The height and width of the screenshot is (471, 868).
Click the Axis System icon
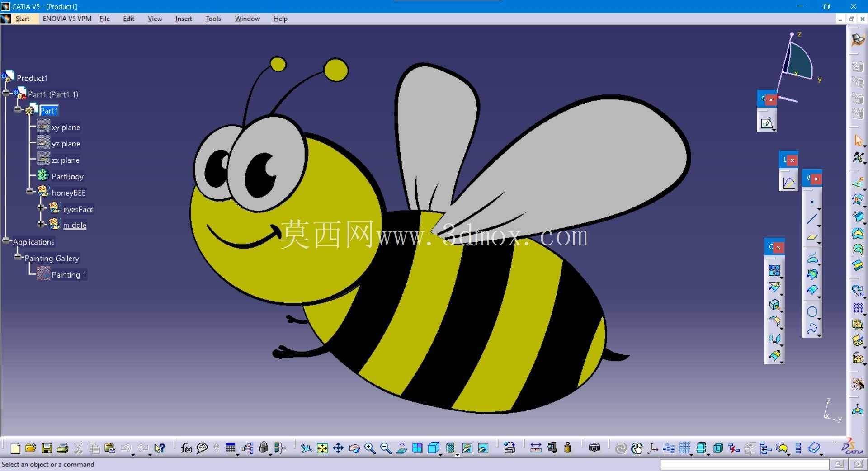(653, 448)
